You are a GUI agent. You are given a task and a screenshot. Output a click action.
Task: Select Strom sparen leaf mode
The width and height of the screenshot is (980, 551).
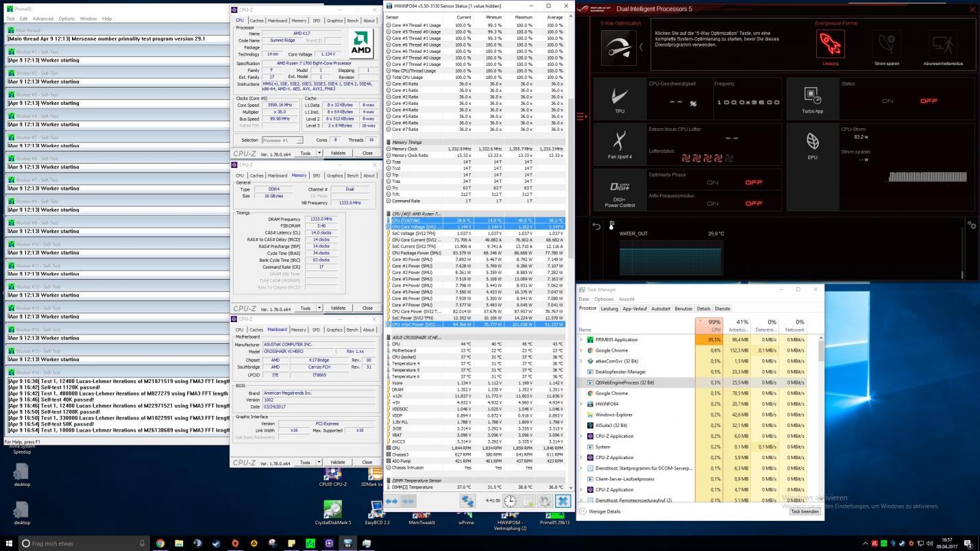[x=887, y=45]
